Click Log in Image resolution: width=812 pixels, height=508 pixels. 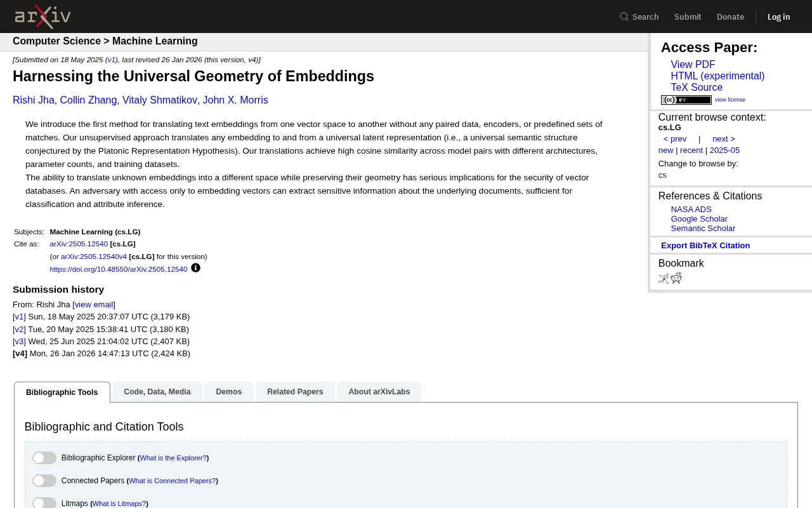pos(779,17)
